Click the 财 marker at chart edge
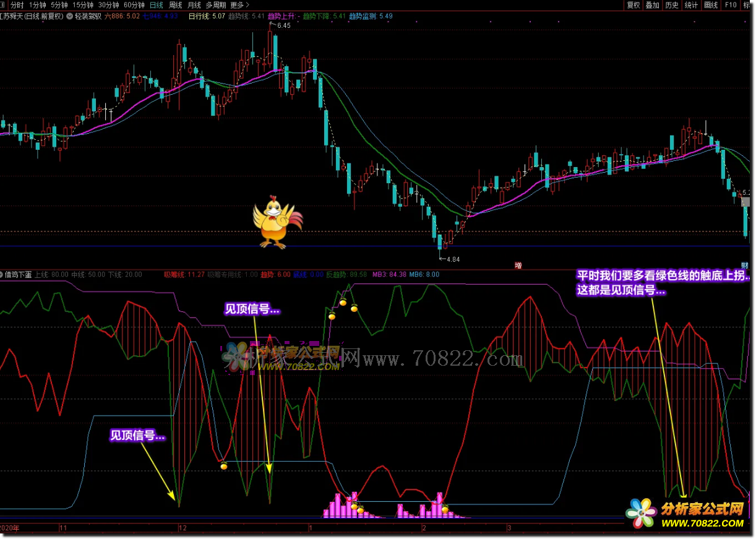The image size is (756, 539). pyautogui.click(x=745, y=265)
